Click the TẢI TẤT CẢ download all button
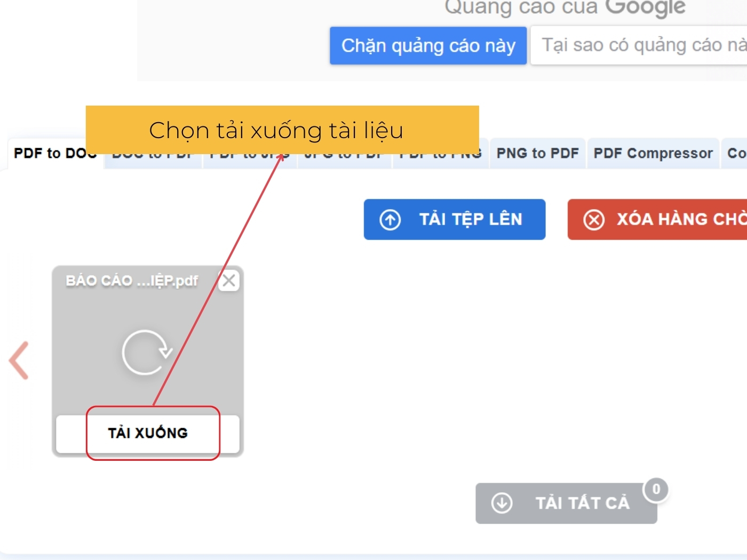This screenshot has width=747, height=560. (x=566, y=503)
